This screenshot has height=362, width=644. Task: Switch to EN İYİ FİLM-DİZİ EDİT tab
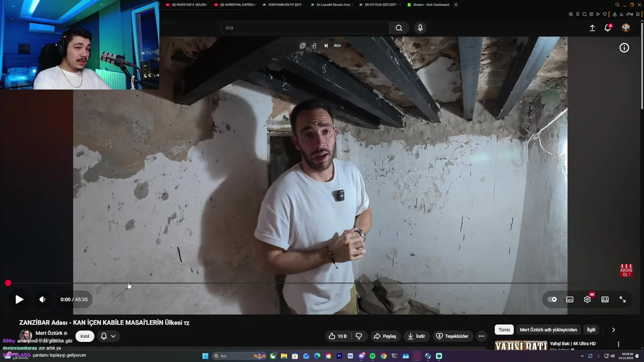(379, 5)
